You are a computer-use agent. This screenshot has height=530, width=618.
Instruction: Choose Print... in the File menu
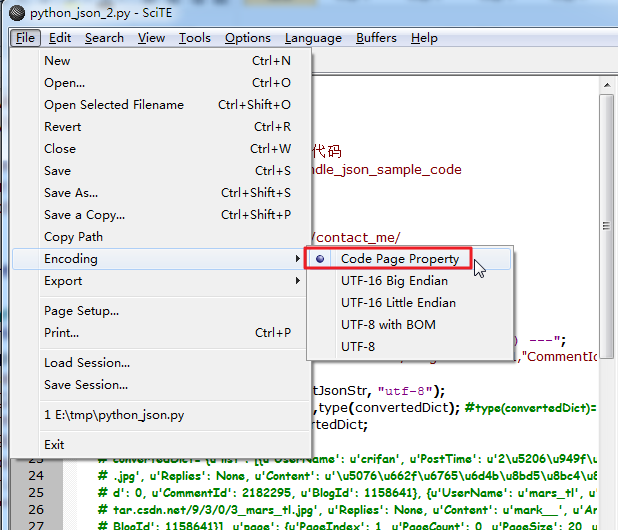pos(160,333)
